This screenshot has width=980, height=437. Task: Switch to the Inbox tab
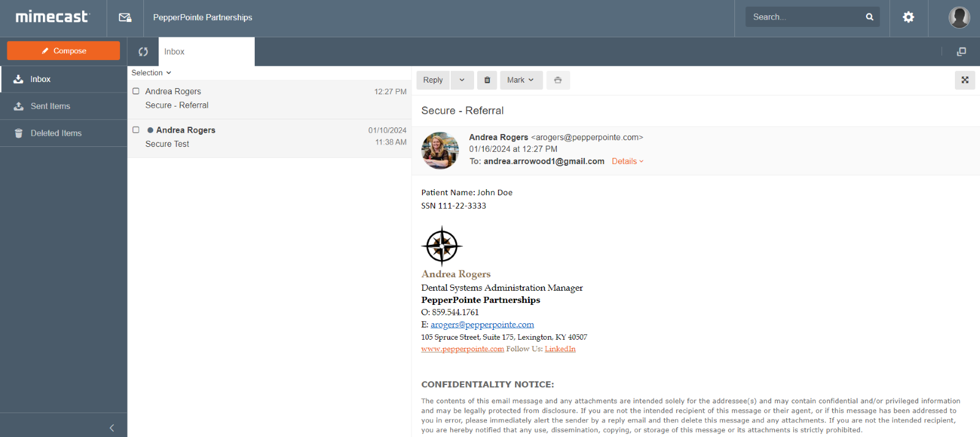click(206, 52)
